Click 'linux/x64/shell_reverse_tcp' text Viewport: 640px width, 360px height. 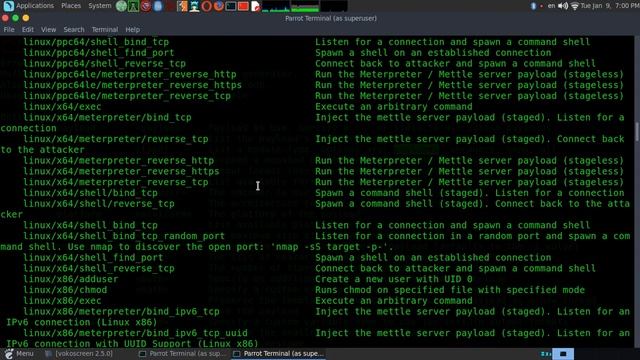99,269
